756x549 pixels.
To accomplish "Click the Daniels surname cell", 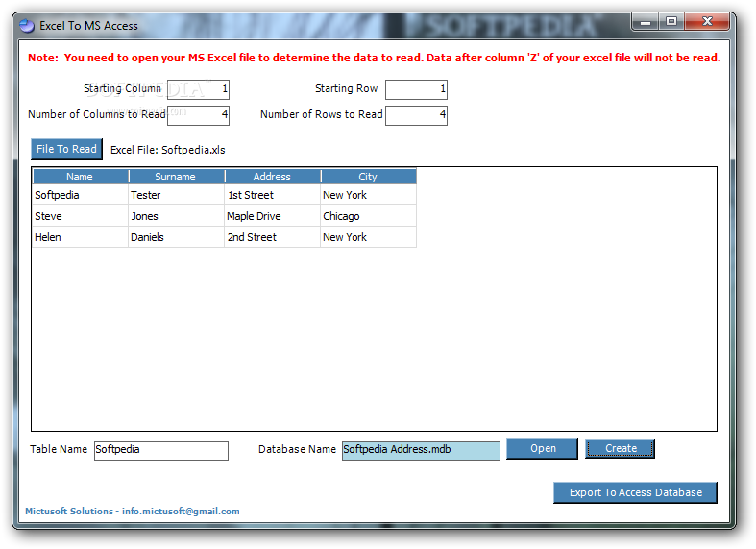I will (x=176, y=237).
